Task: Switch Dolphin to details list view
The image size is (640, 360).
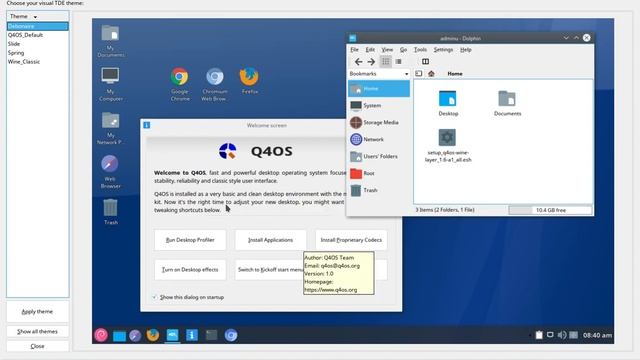Action: point(398,62)
